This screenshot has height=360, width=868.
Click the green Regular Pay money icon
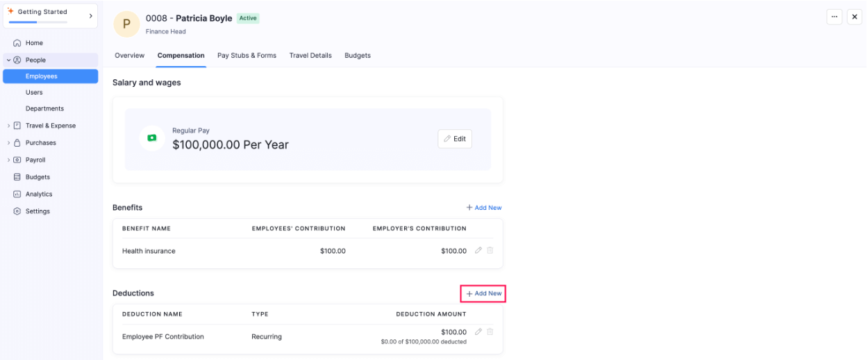click(151, 138)
